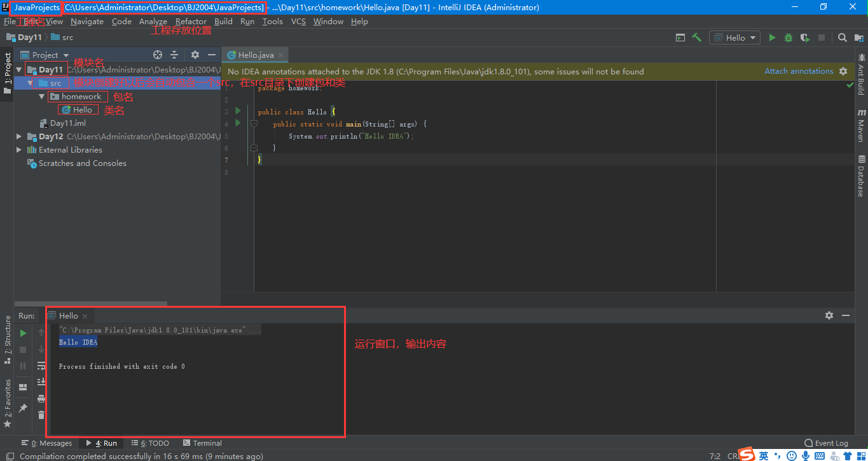Click the Up stack trace arrow in Run panel

tap(41, 333)
